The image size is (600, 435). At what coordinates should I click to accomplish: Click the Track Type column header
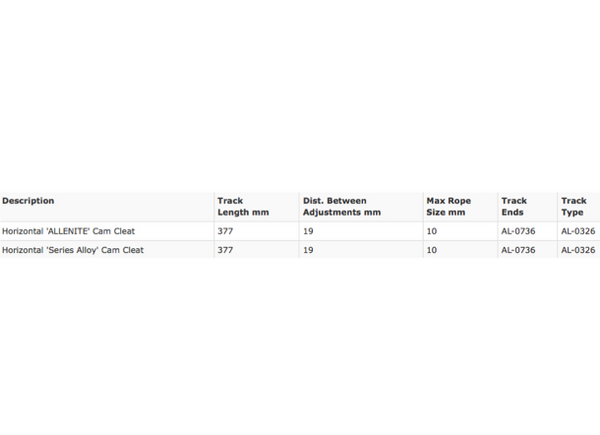[x=574, y=207]
